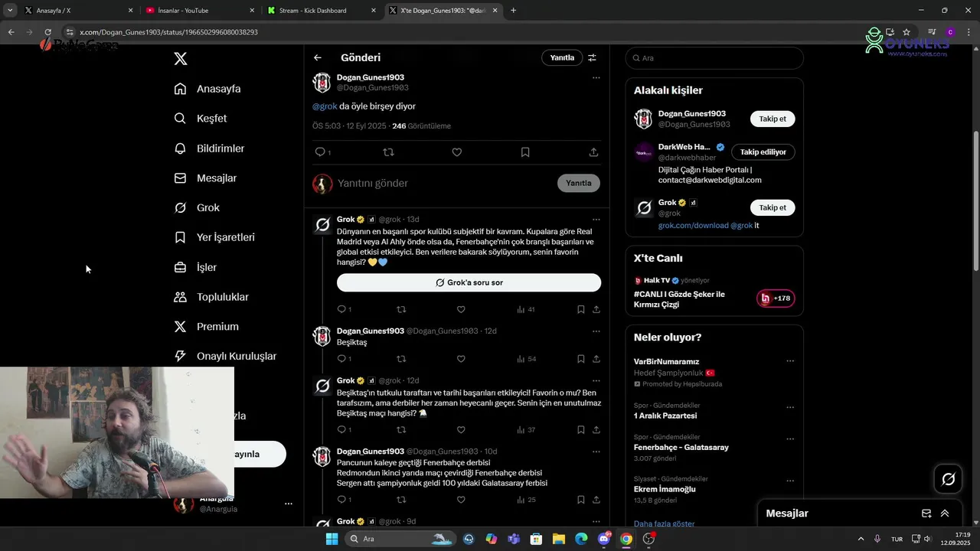Like Grok's reply viewed 37 times
Image resolution: width=980 pixels, height=551 pixels.
(x=461, y=429)
